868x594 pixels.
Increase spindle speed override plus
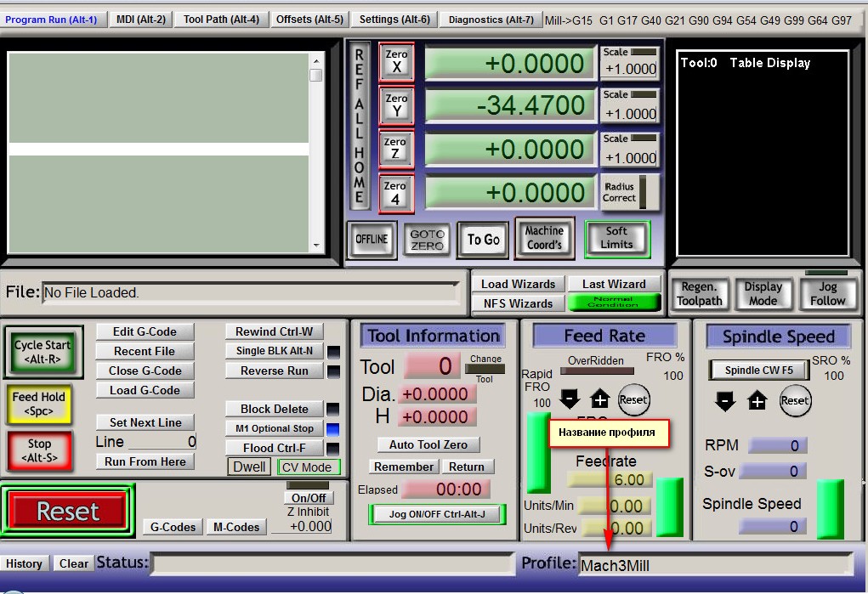pos(757,400)
